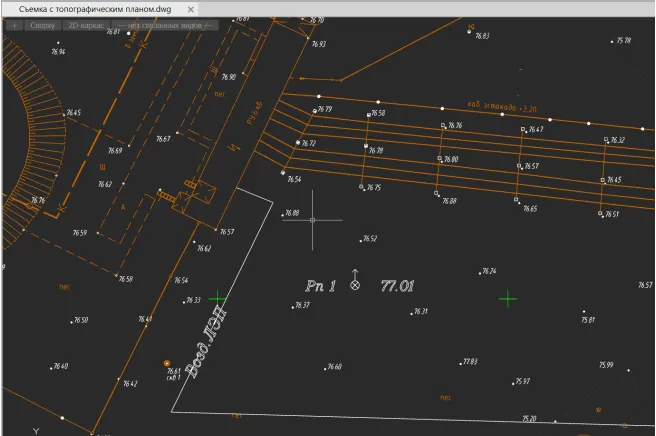Select the benchmark circle symbol beside Рп 1
This screenshot has width=656, height=436.
click(354, 286)
